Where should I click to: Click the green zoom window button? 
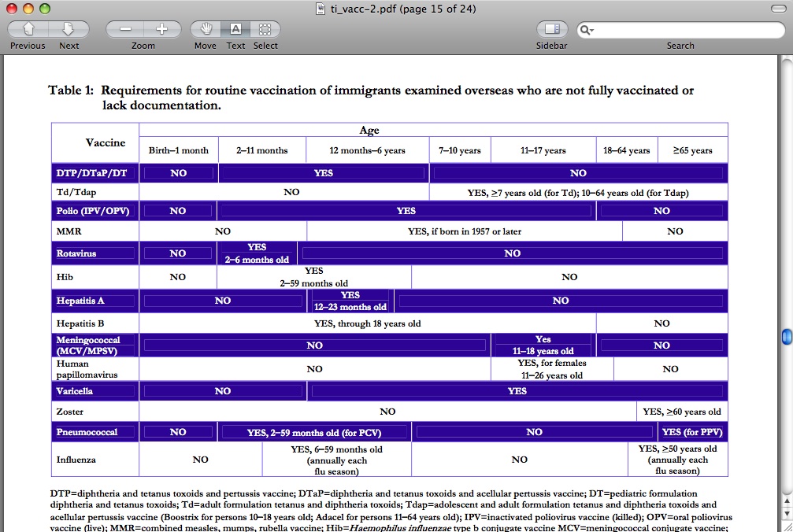point(45,9)
